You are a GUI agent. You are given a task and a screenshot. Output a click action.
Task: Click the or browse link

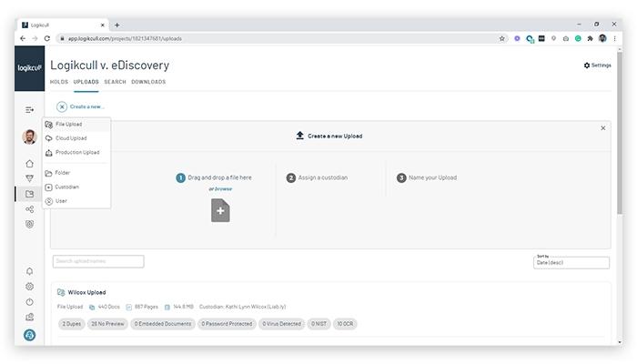pos(220,189)
